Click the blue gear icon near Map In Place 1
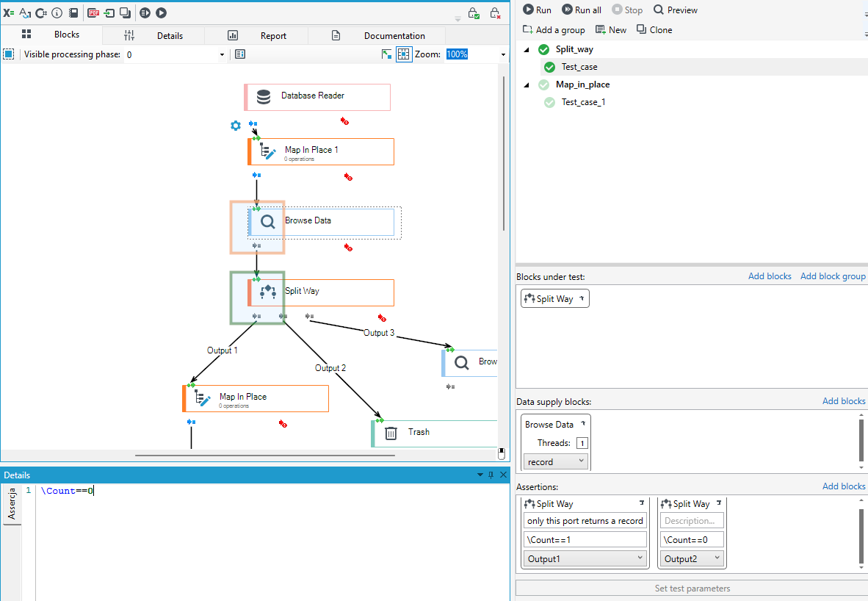 (x=236, y=126)
